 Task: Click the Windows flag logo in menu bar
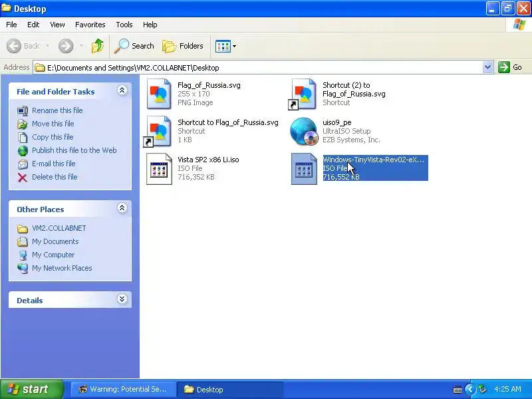(519, 25)
